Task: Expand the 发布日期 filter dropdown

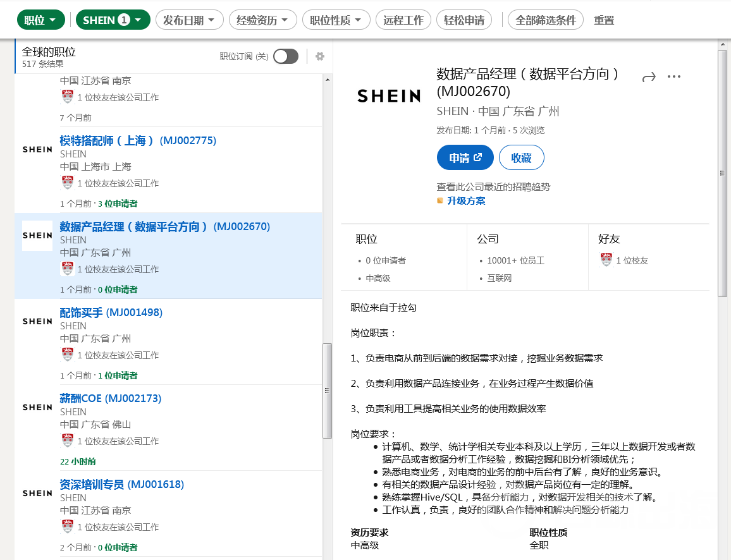Action: pyautogui.click(x=189, y=20)
